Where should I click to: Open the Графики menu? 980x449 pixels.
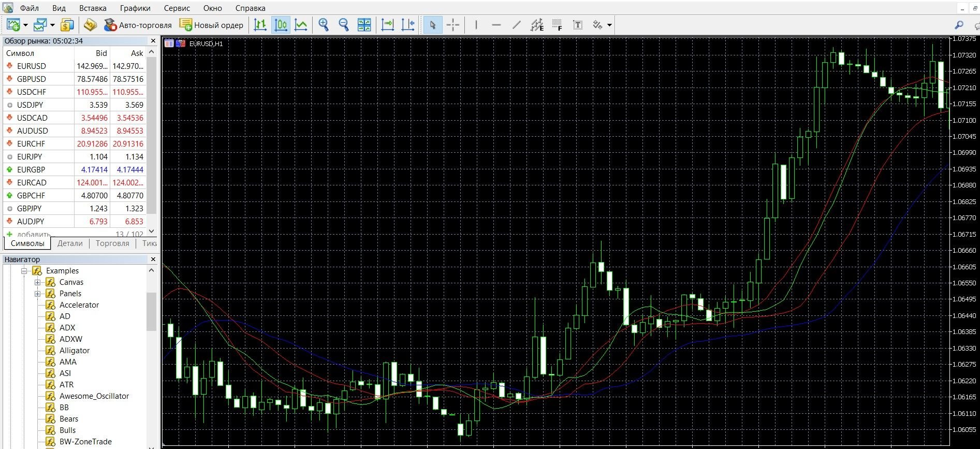pyautogui.click(x=135, y=8)
